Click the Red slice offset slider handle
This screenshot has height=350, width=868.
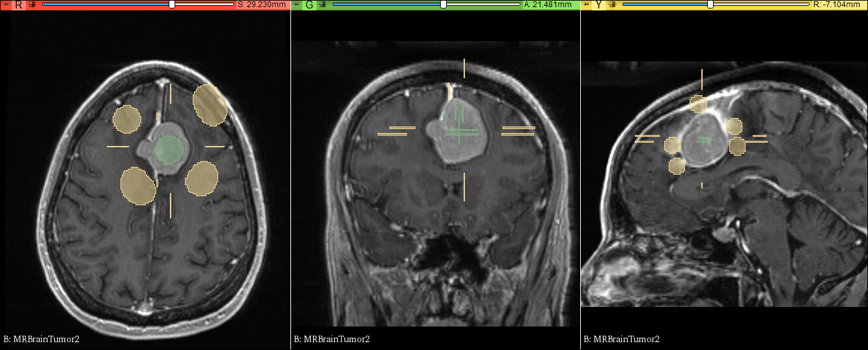click(x=172, y=5)
